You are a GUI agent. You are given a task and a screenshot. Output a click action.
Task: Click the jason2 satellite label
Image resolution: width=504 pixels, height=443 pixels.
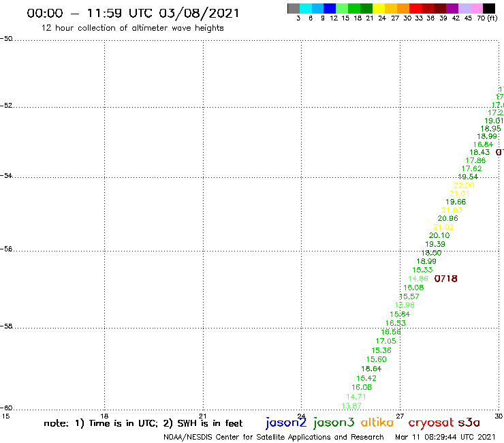286,423
